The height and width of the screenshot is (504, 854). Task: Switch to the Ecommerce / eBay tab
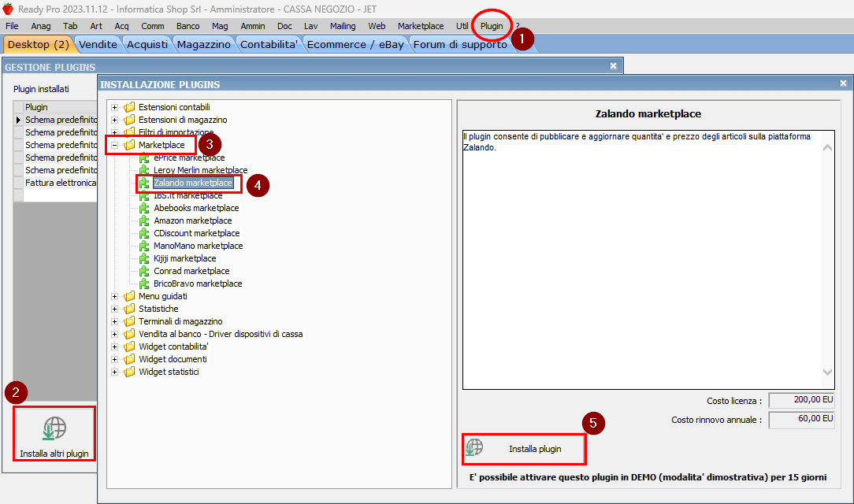[x=355, y=45]
